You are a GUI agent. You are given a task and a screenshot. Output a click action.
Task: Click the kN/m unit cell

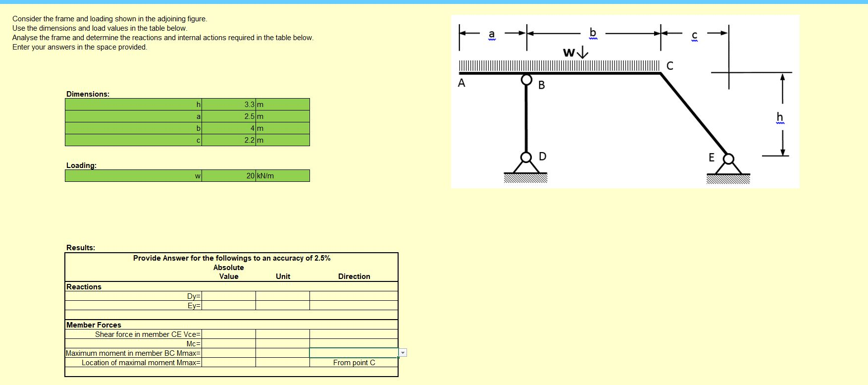pos(283,175)
